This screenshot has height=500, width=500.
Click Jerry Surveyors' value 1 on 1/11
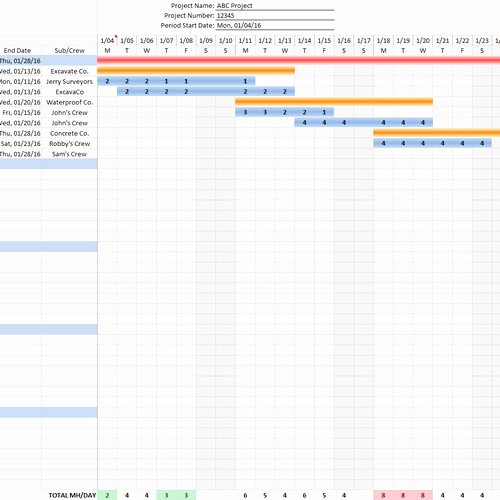pos(245,81)
